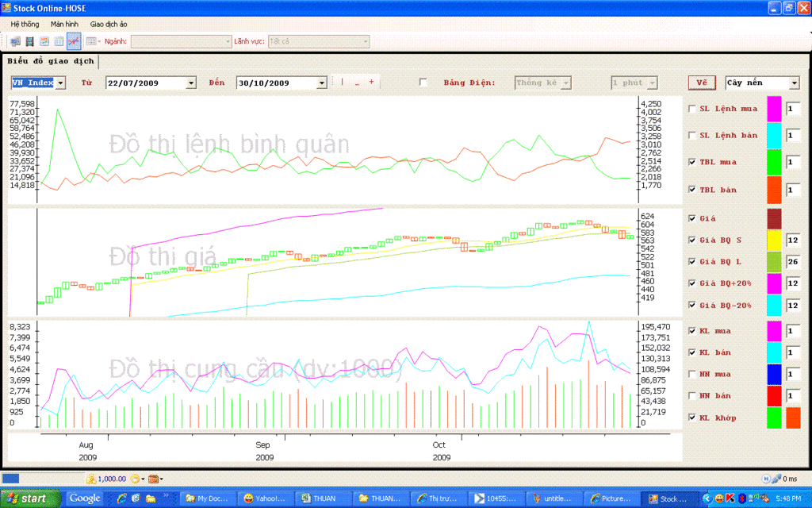Click the yellow swatch for Giá BQ S
This screenshot has width=812, height=508.
774,240
